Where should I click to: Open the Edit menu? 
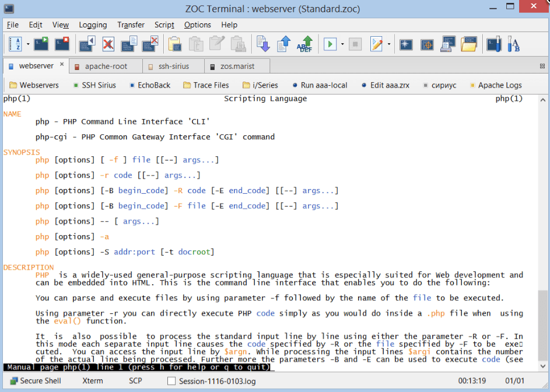pos(36,25)
